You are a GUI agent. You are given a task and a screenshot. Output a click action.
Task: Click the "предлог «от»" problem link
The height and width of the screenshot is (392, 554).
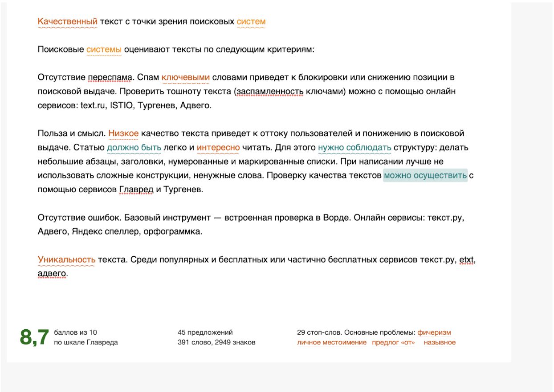[393, 343]
